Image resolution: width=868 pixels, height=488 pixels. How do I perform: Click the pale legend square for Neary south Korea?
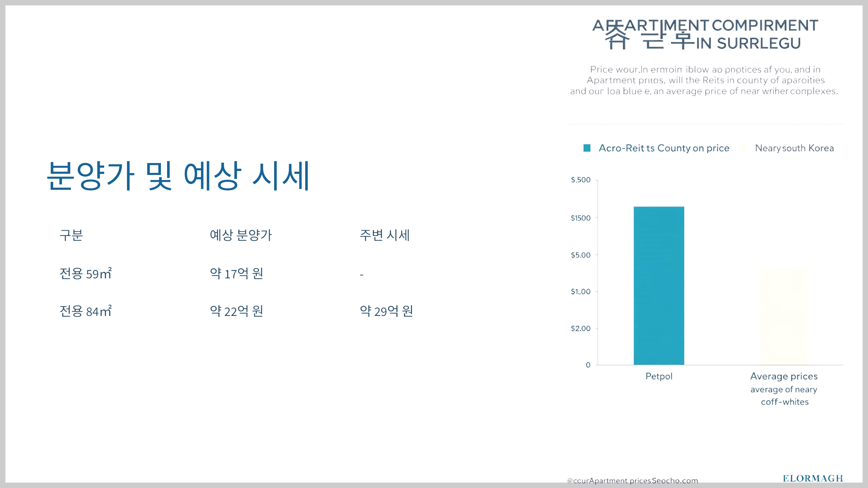coord(744,148)
